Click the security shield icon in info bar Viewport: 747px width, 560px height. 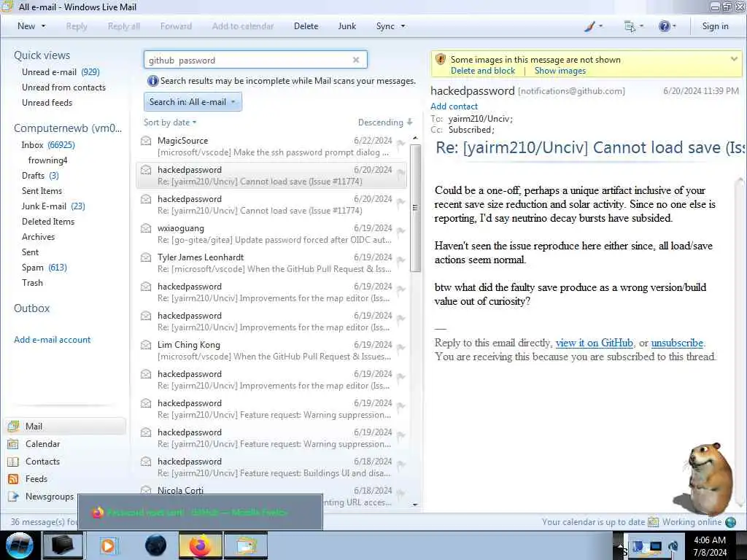441,60
